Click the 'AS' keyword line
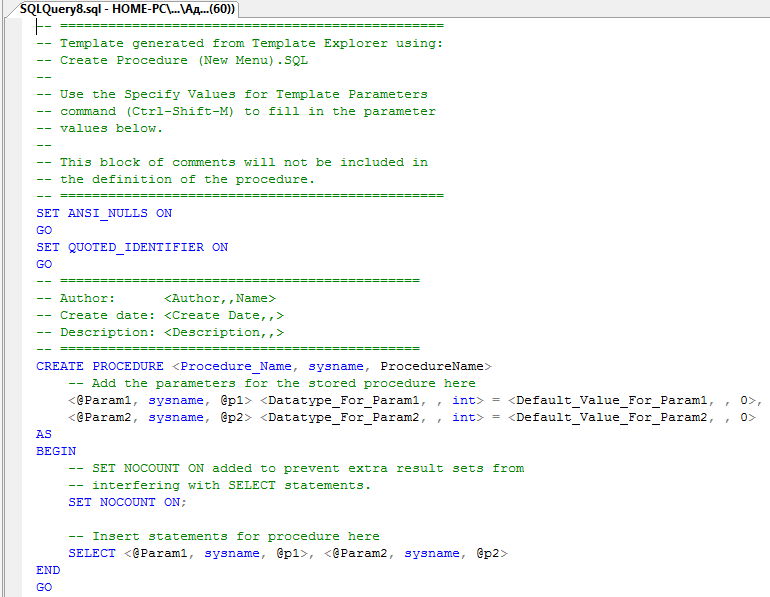The image size is (770, 597). click(x=44, y=434)
